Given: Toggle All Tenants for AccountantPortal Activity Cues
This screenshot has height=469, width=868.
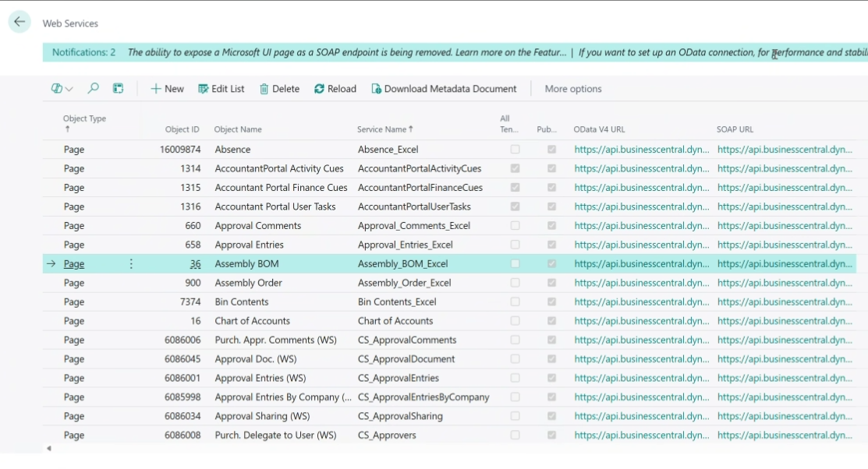Looking at the screenshot, I should tap(515, 168).
